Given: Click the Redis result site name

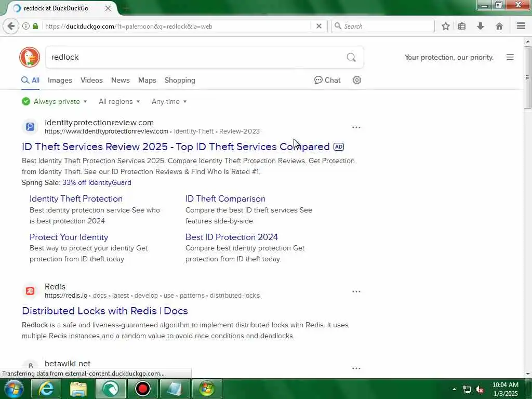Looking at the screenshot, I should pyautogui.click(x=55, y=287).
